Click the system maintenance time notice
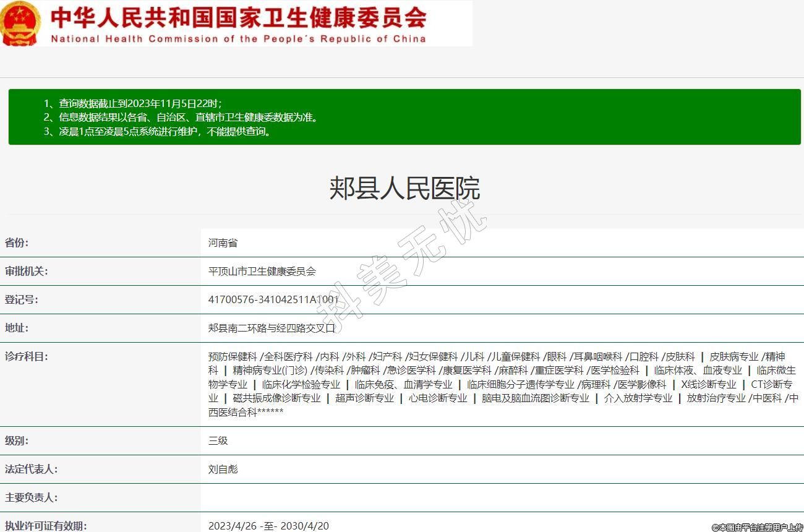This screenshot has height=532, width=804. click(165, 131)
